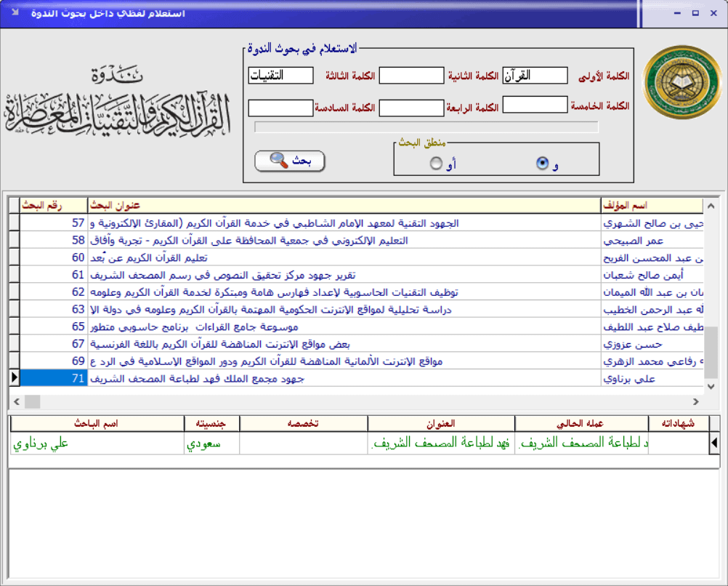Select research row number 58
Image resolution: width=728 pixels, height=586 pixels.
(x=357, y=240)
